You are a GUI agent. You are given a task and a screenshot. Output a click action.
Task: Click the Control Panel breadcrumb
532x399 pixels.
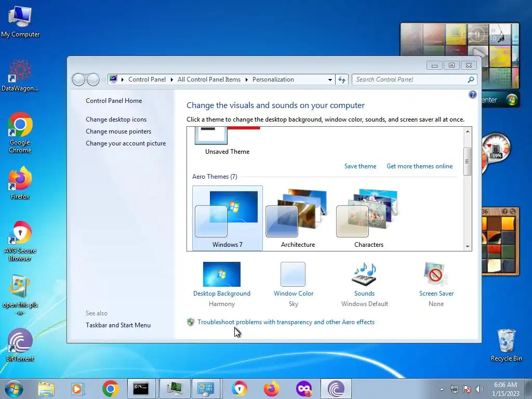pyautogui.click(x=147, y=79)
